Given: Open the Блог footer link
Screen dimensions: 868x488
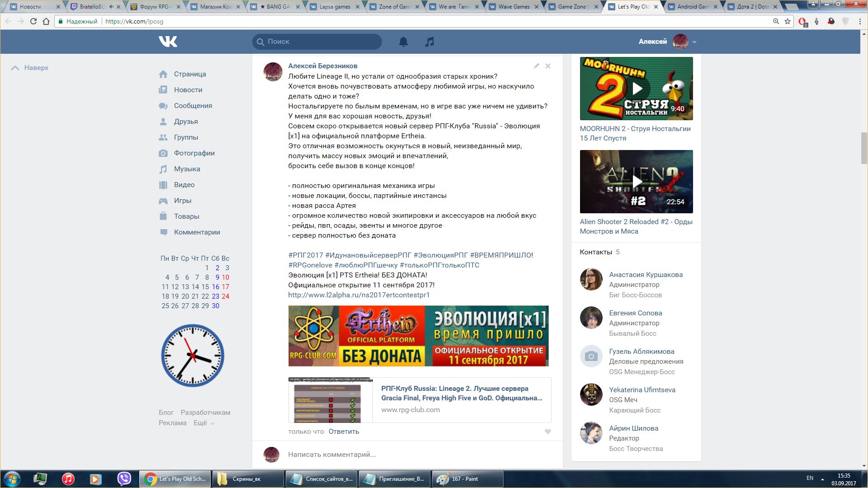Looking at the screenshot, I should [166, 413].
